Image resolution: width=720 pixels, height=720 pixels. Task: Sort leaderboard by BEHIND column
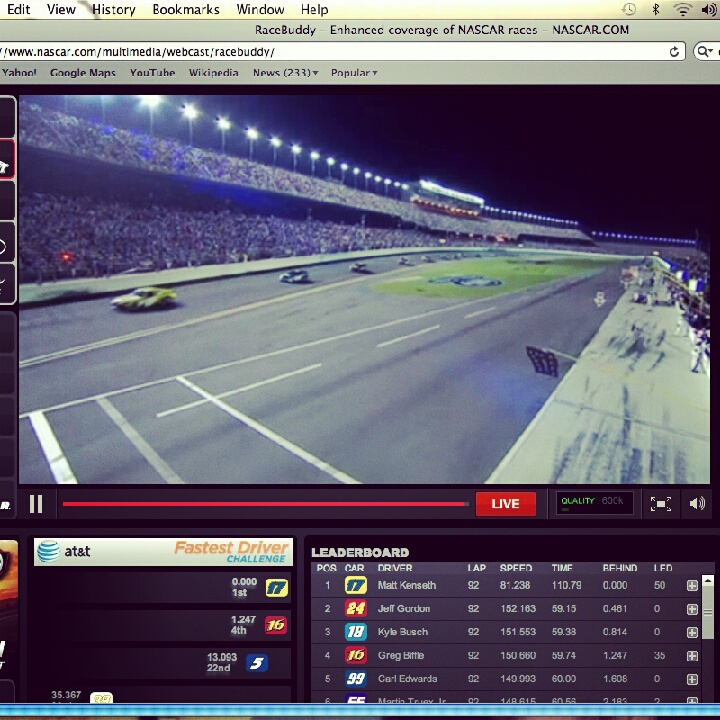(x=619, y=568)
